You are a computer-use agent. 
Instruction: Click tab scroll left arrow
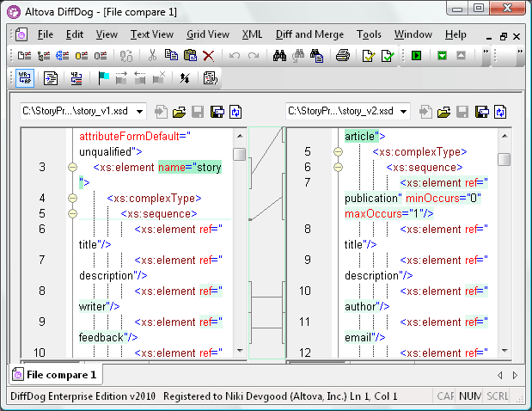click(x=499, y=376)
